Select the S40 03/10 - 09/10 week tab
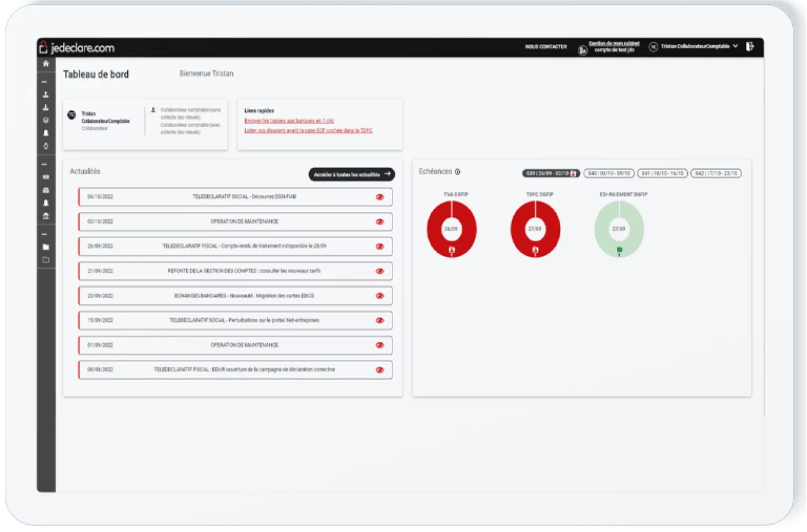Screen dimensions: 807x532 (609, 173)
